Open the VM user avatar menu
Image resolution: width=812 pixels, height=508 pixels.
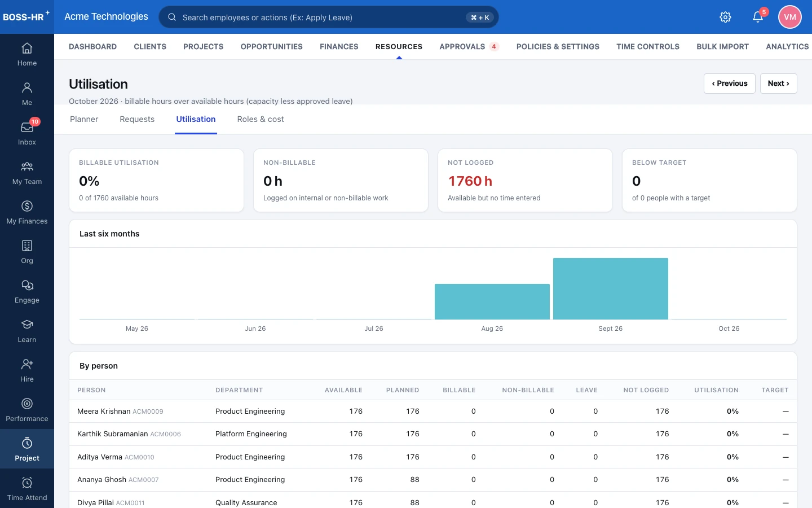[790, 17]
